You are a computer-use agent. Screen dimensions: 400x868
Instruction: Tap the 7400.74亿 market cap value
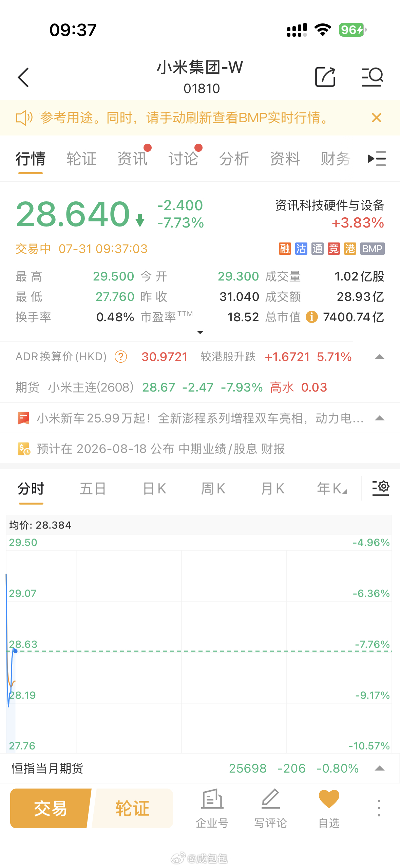(x=354, y=317)
